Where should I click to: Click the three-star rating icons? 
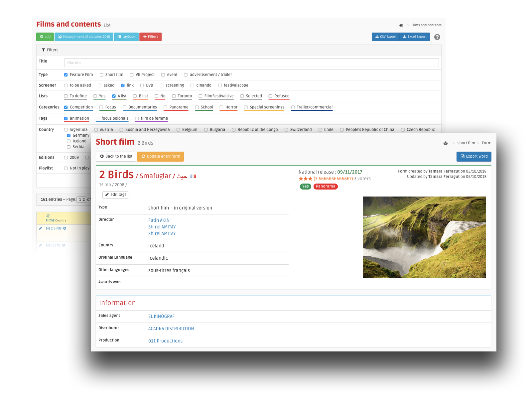[x=305, y=179]
